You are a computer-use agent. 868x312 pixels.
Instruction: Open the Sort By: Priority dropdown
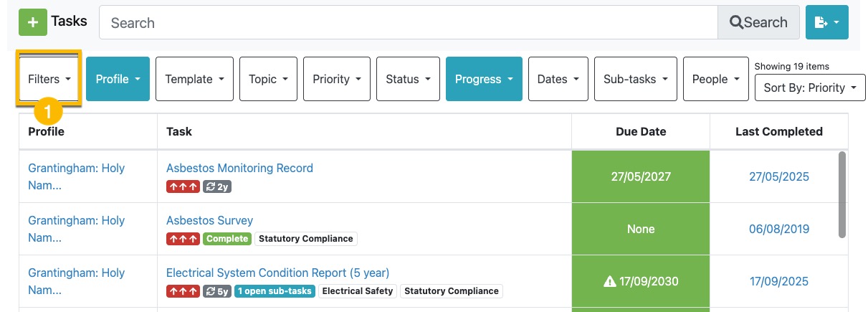[810, 88]
